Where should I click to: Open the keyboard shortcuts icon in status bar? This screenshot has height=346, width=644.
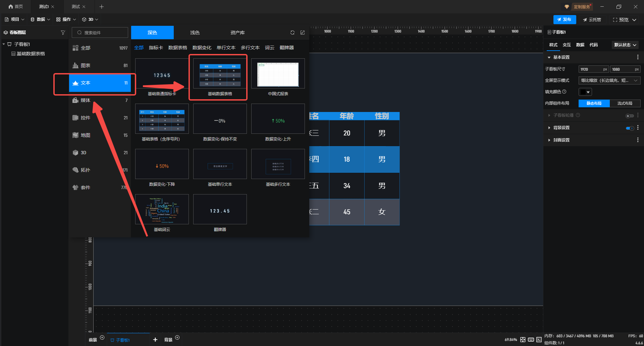tap(531, 340)
